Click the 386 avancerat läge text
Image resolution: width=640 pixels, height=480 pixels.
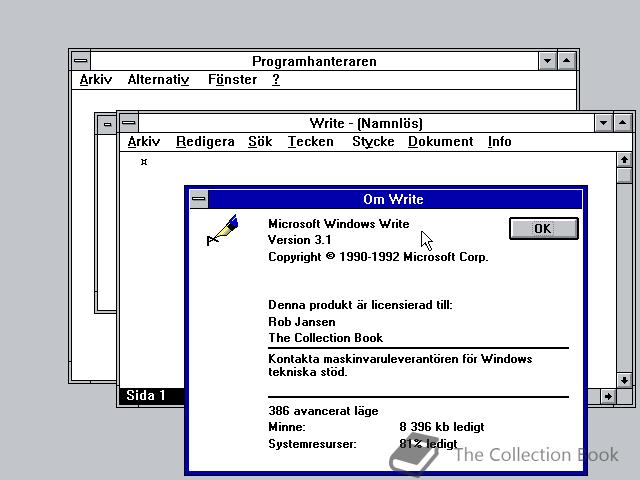(323, 411)
